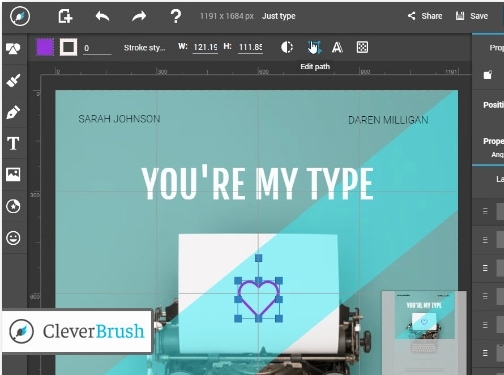Create a new document with page-plus icon

(x=65, y=16)
